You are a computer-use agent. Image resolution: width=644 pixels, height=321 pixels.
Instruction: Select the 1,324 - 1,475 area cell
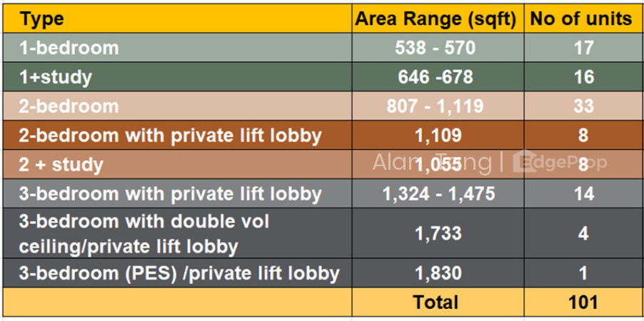click(438, 193)
